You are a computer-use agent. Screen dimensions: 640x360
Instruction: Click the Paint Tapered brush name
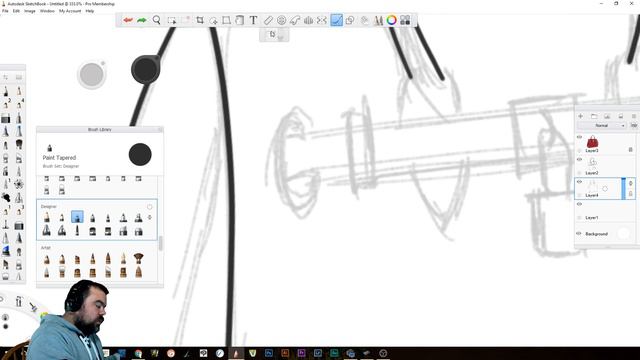tap(59, 158)
